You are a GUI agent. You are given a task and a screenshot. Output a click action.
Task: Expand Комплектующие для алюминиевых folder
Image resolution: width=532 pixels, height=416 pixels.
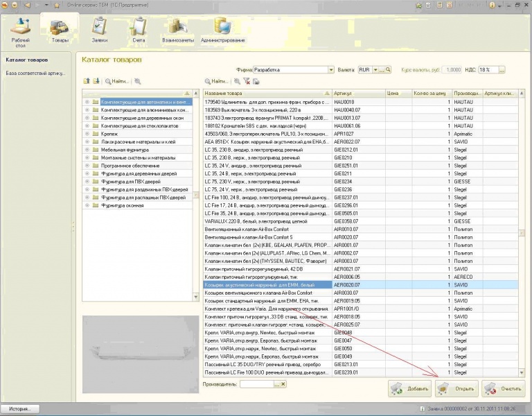pyautogui.click(x=87, y=110)
